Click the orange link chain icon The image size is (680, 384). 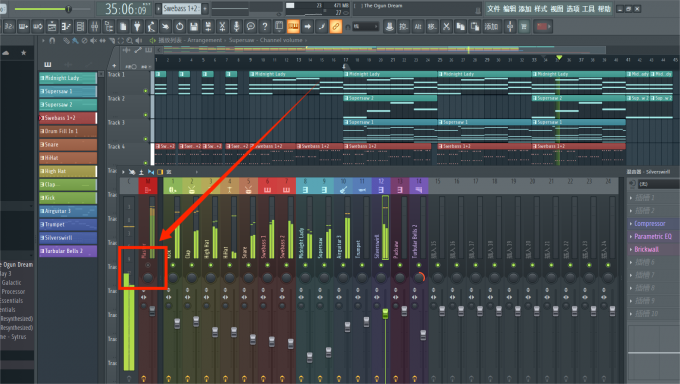[x=336, y=27]
